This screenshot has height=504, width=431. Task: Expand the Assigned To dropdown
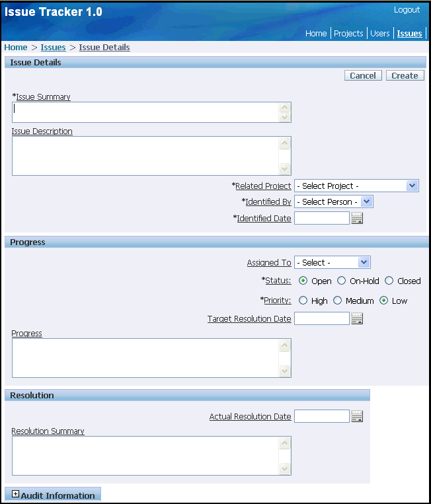pos(332,262)
